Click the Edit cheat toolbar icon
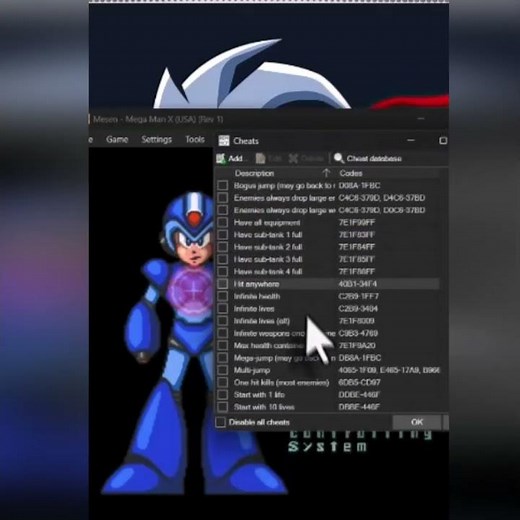Image resolution: width=520 pixels, height=520 pixels. tap(260, 158)
